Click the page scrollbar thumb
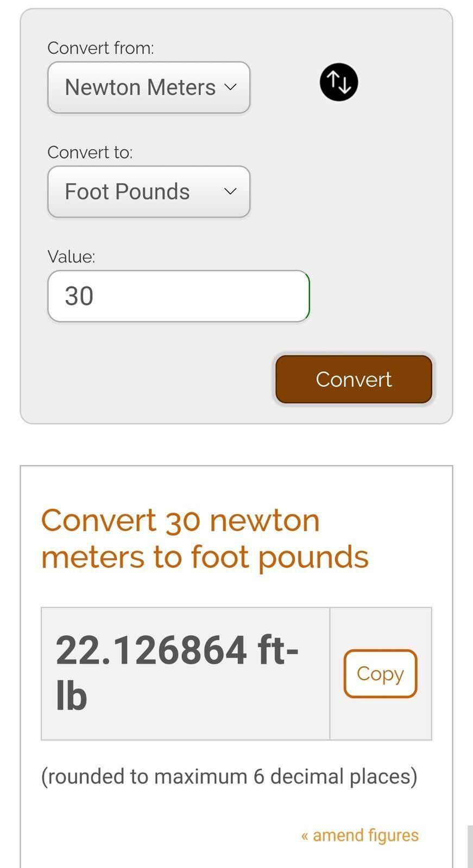The image size is (473, 868). [470, 846]
